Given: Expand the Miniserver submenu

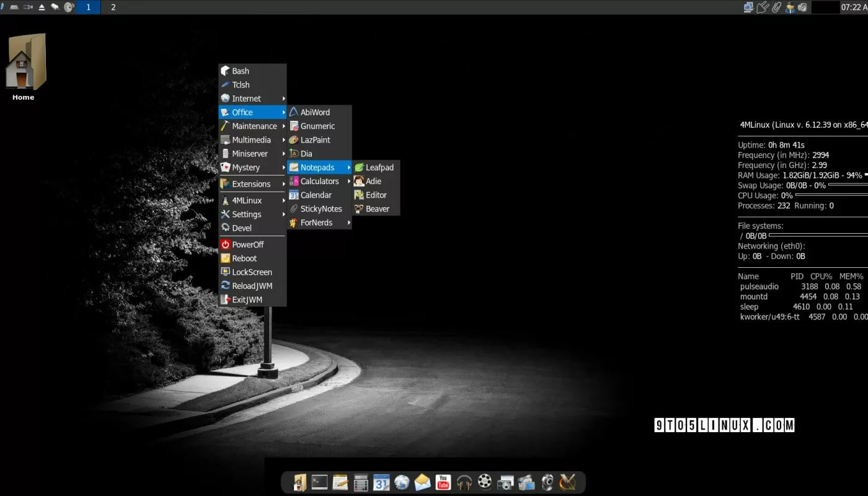Looking at the screenshot, I should tap(252, 154).
